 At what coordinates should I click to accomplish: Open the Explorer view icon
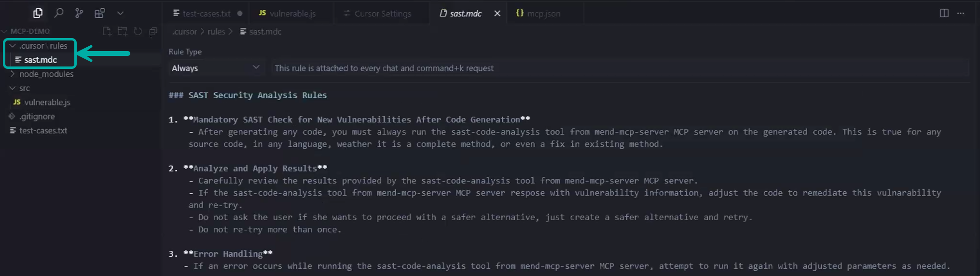tap(38, 13)
